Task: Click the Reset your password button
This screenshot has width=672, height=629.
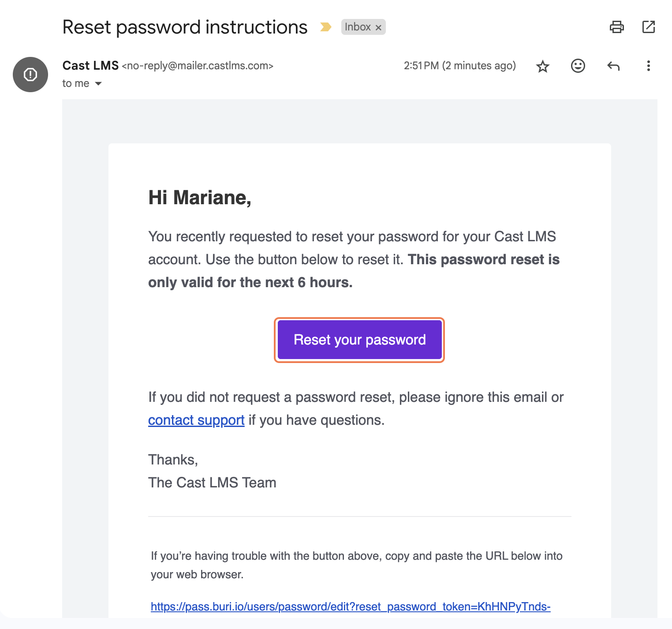Action: (x=359, y=340)
